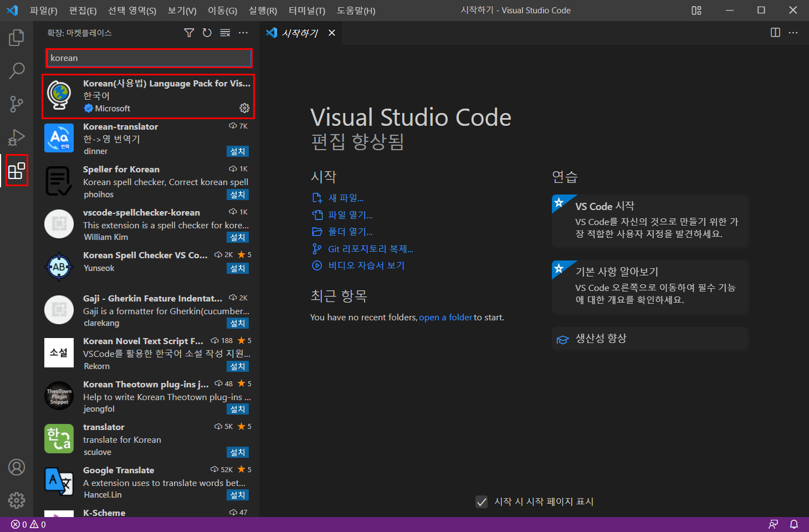Open the Explorer view in activity bar
The width and height of the screenshot is (809, 532).
[17, 38]
